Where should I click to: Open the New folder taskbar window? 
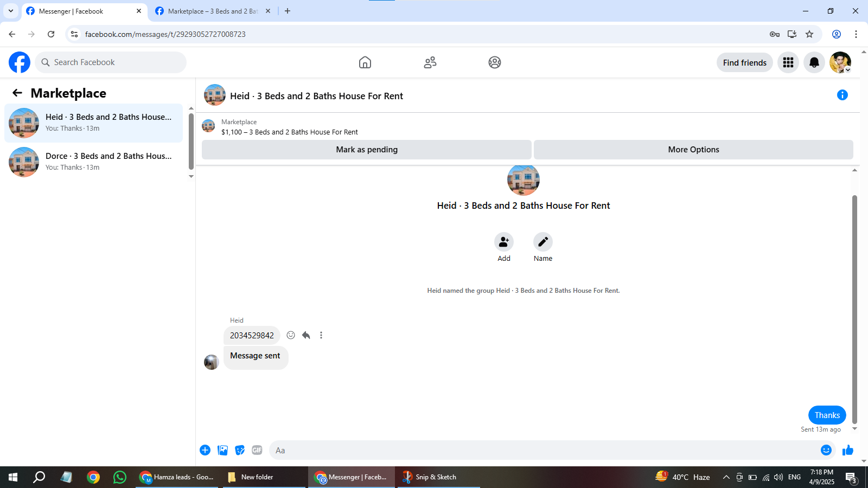pyautogui.click(x=264, y=477)
